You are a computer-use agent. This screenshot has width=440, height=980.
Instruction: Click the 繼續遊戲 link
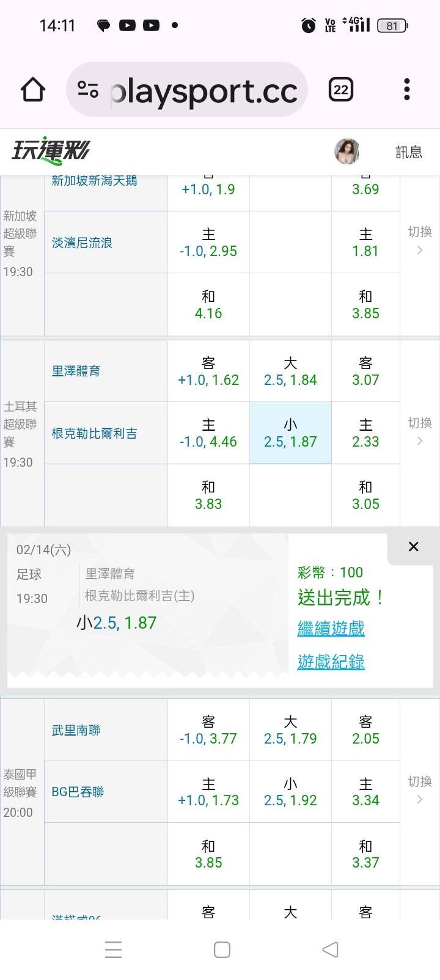click(331, 628)
